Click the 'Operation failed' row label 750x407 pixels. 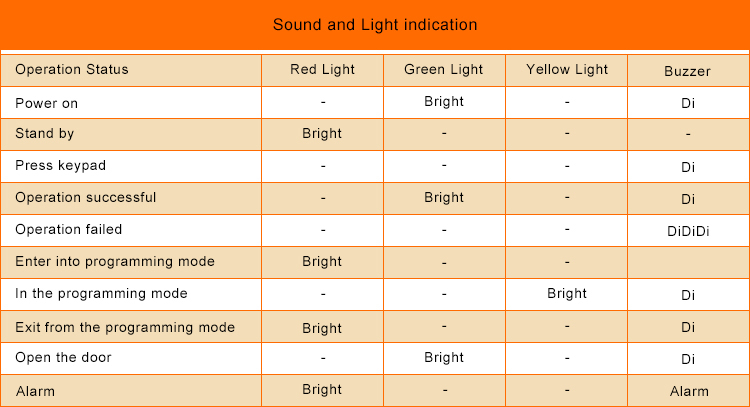tap(68, 230)
